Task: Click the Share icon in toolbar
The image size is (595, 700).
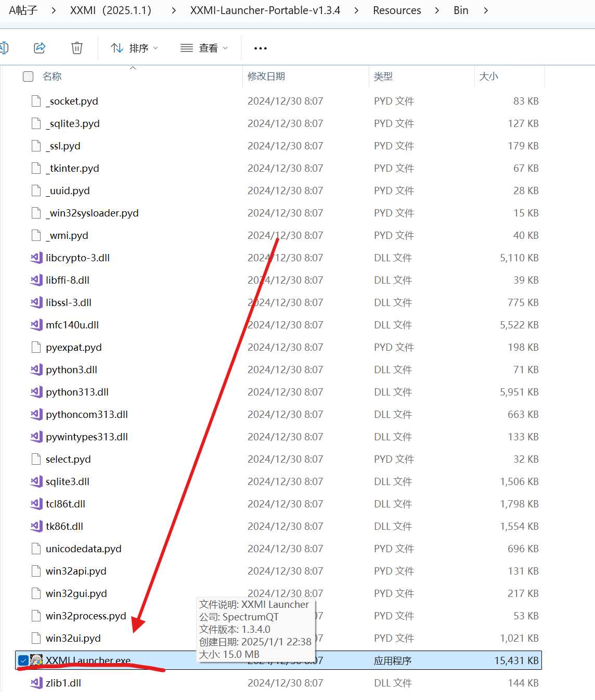Action: (40, 48)
